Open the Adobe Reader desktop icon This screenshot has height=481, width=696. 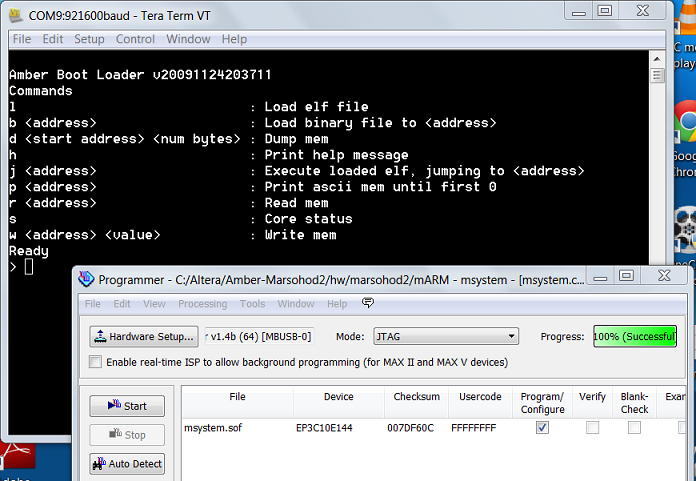point(18,456)
